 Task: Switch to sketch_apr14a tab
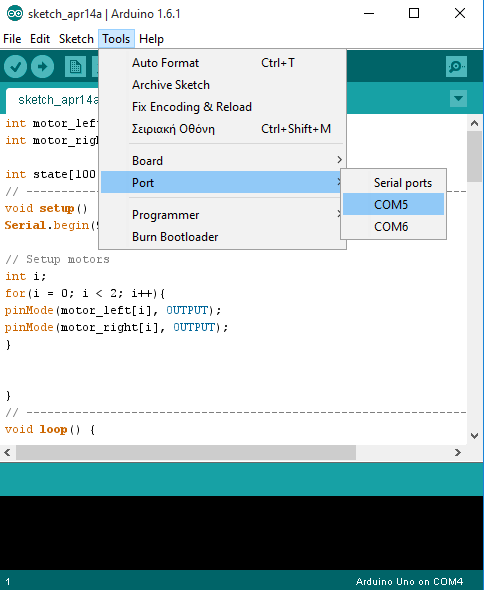coord(57,100)
